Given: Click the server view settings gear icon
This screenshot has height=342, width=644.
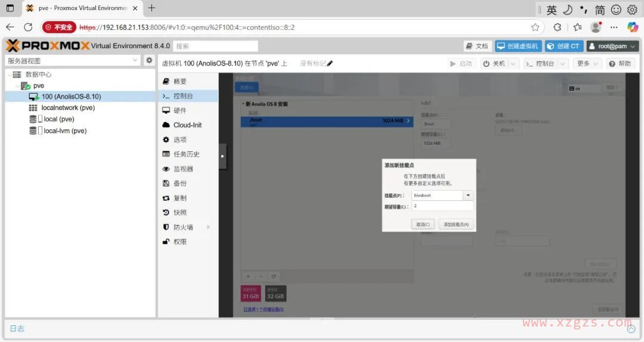Looking at the screenshot, I should tap(149, 60).
